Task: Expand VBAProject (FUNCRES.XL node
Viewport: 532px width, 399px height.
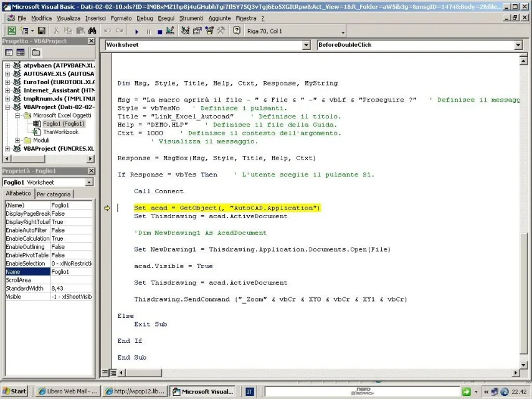Action: tap(7, 149)
